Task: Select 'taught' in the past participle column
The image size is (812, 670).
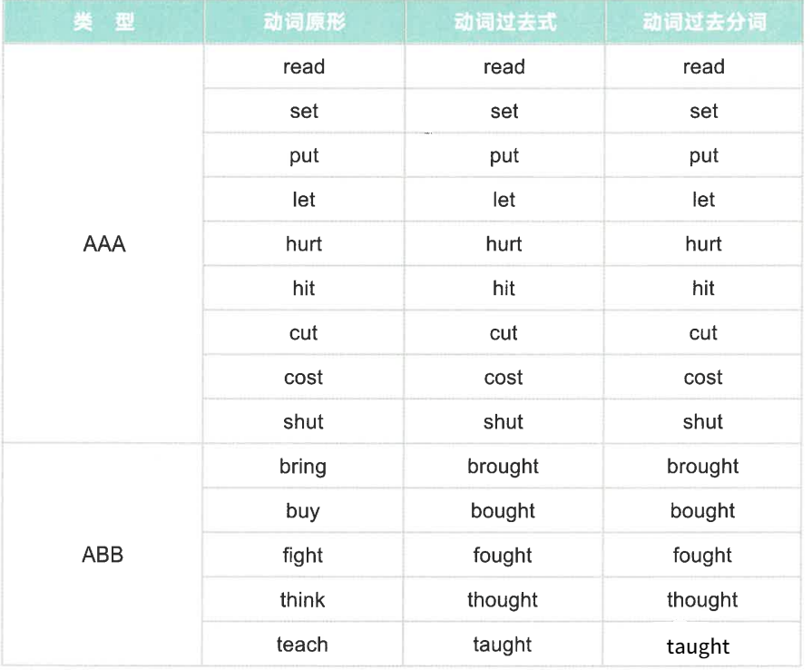Action: point(698,646)
